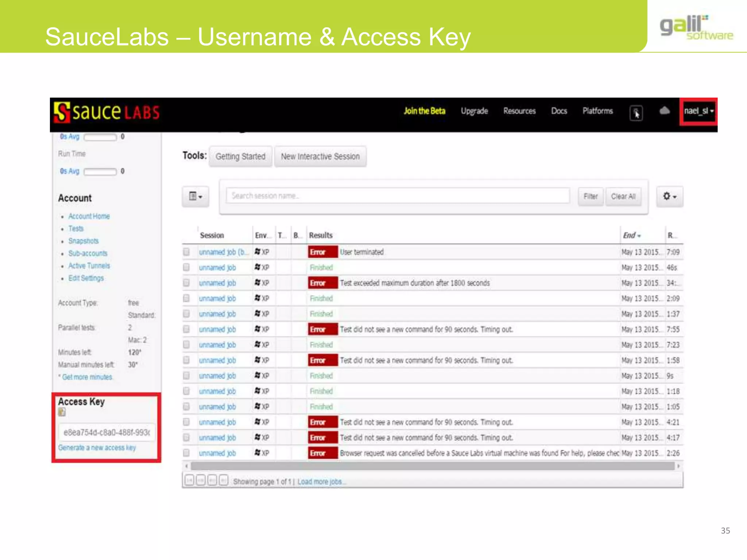Copy access key with clipboard icon
Viewport: 747px width, 560px height.
click(x=62, y=412)
